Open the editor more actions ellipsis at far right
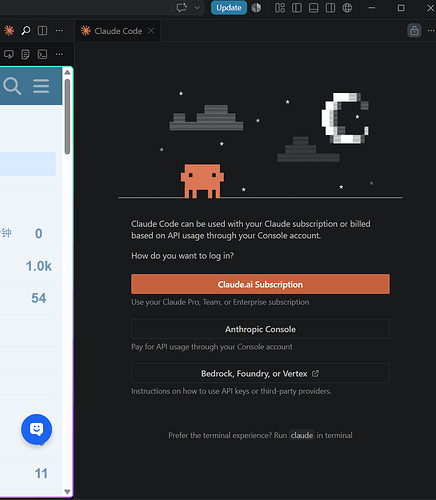 [x=431, y=31]
